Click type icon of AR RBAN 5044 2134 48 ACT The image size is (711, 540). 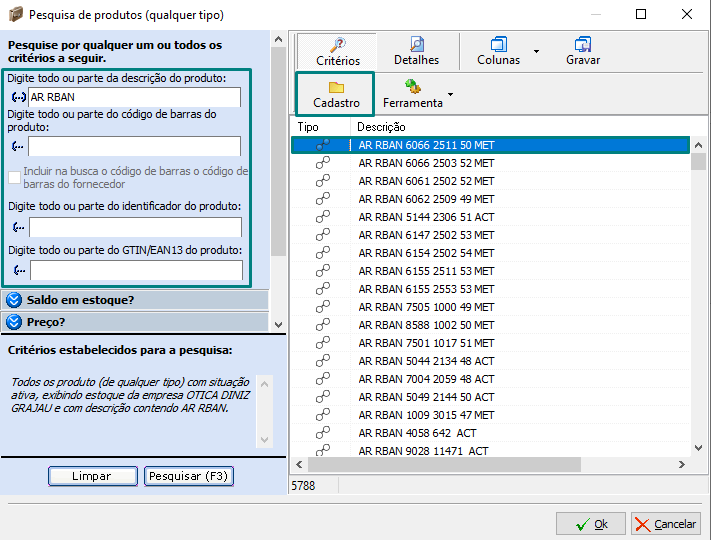coord(322,361)
